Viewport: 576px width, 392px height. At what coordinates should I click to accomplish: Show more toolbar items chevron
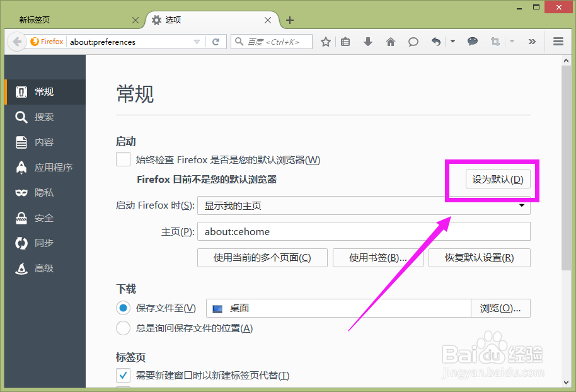point(532,42)
